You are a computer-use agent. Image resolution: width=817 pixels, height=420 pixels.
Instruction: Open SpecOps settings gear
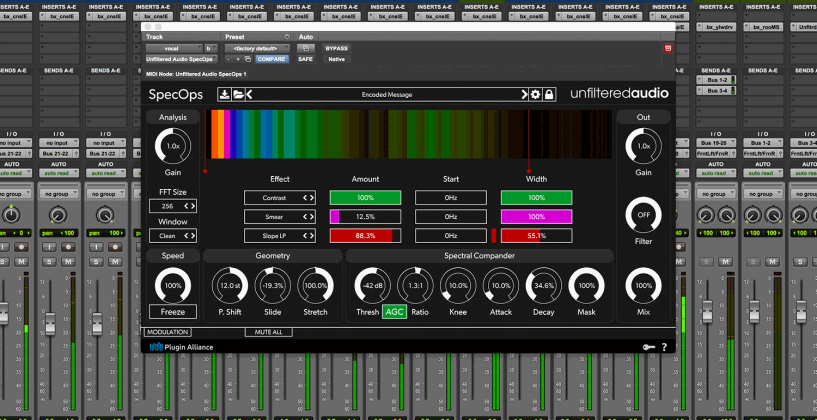point(535,94)
